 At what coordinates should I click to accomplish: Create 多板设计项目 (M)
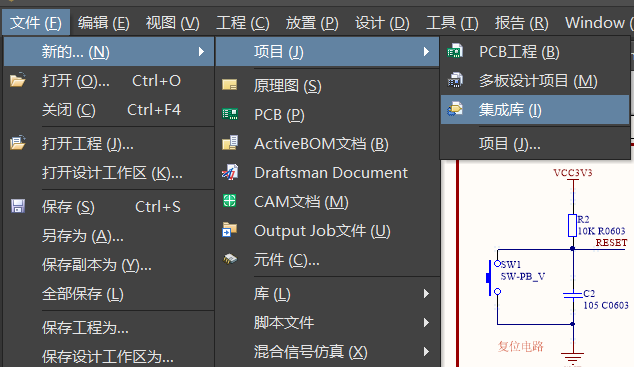535,80
